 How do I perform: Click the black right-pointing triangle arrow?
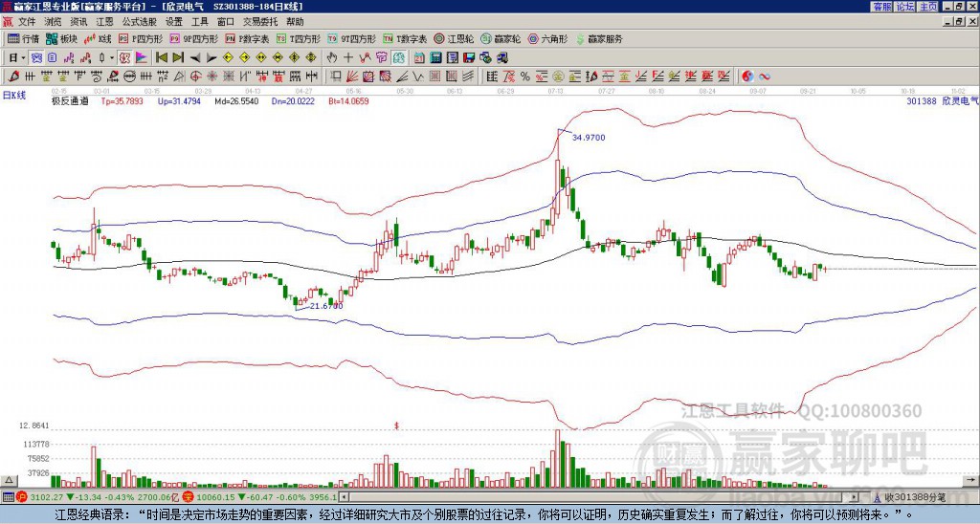click(212, 57)
